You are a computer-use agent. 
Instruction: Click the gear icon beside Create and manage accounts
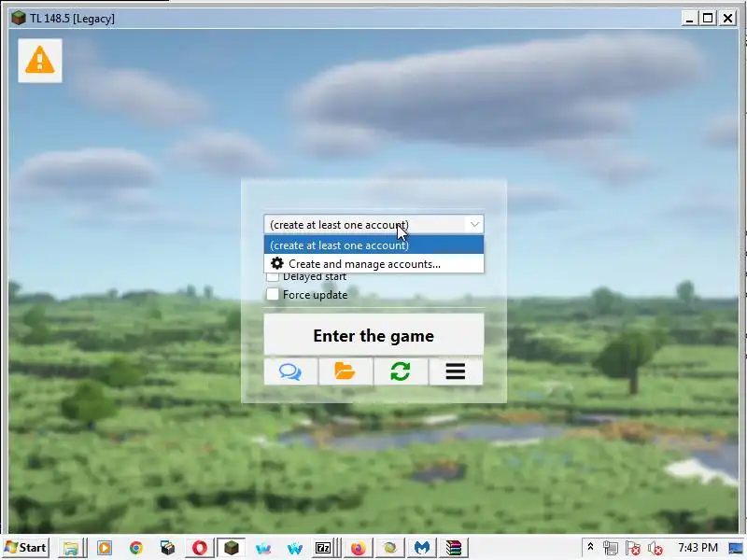277,263
